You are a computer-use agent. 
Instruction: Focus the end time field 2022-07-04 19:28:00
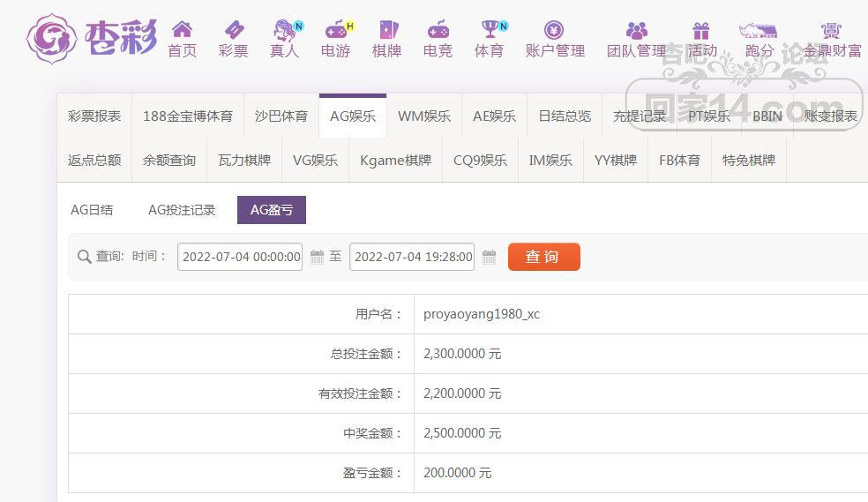412,257
